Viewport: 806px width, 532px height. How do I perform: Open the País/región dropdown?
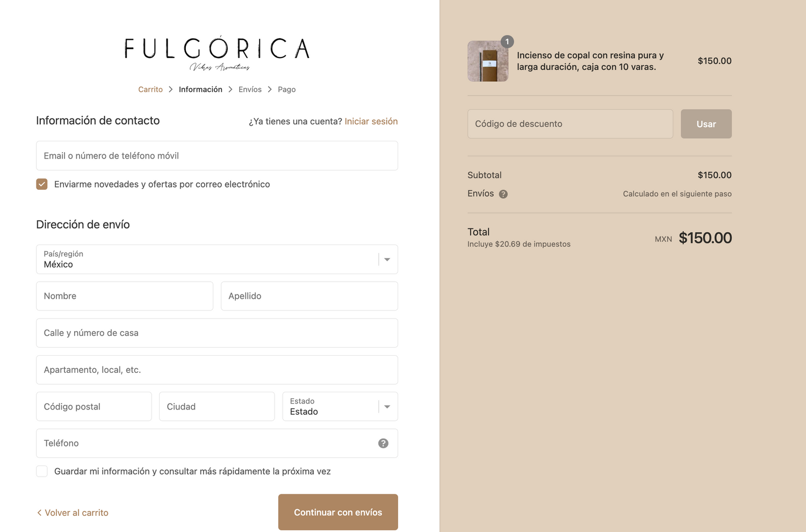point(217,260)
